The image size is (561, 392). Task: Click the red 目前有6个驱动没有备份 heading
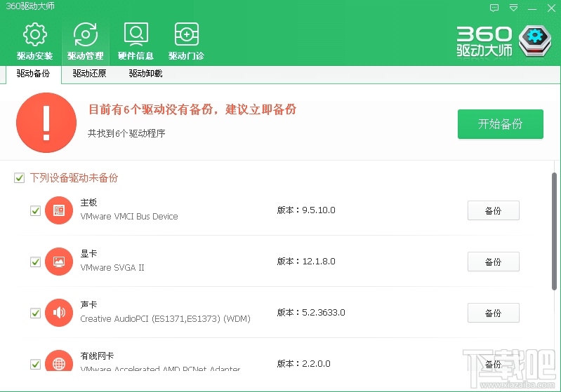pyautogui.click(x=192, y=109)
